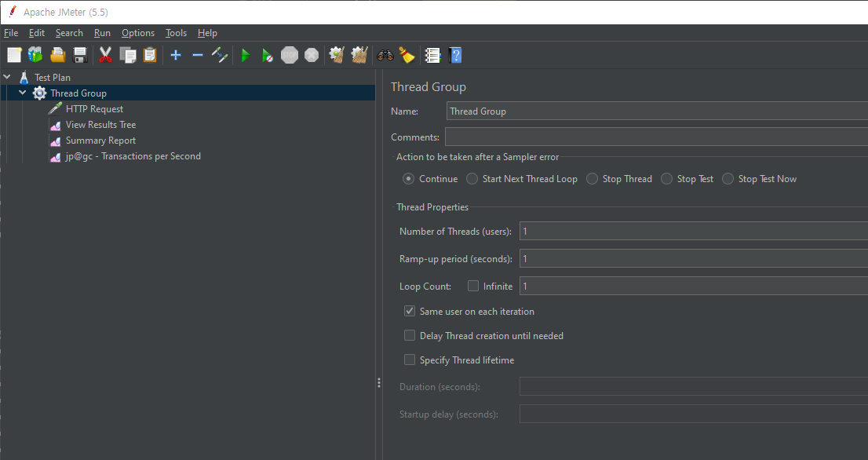The width and height of the screenshot is (868, 460).
Task: Open the Options menu
Action: tap(138, 33)
